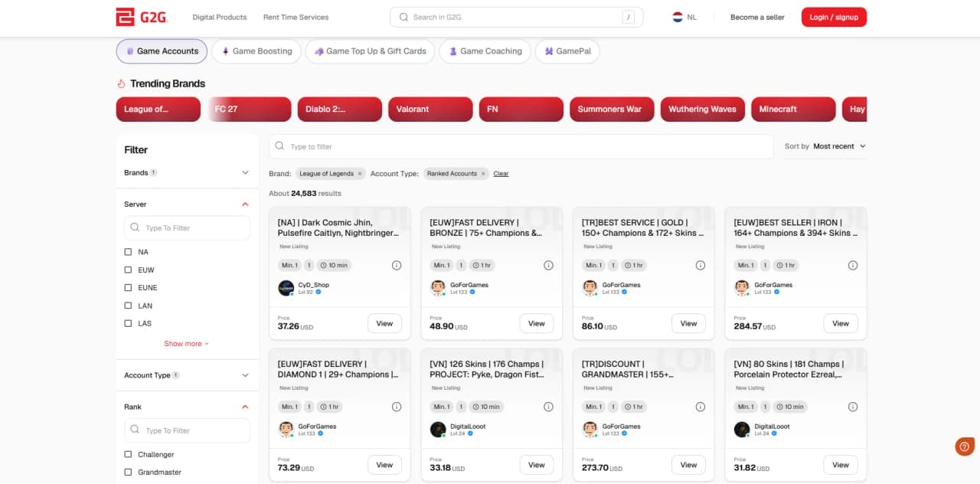The image size is (980, 484).
Task: Click Become a seller link
Action: pyautogui.click(x=757, y=17)
